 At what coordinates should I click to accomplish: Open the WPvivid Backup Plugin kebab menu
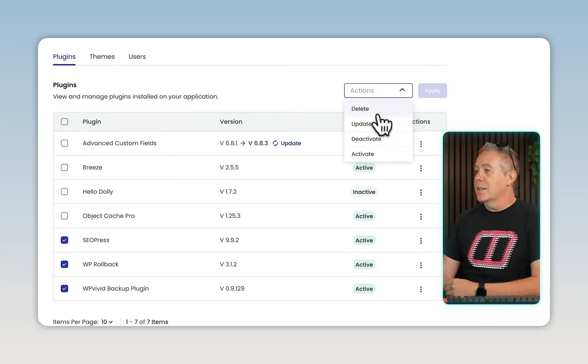coord(421,289)
